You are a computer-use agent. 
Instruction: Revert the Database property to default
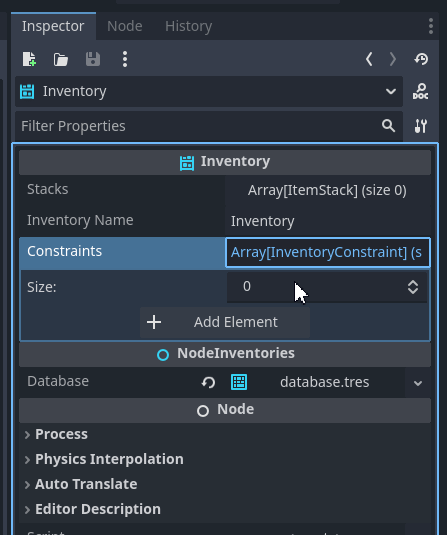208,382
